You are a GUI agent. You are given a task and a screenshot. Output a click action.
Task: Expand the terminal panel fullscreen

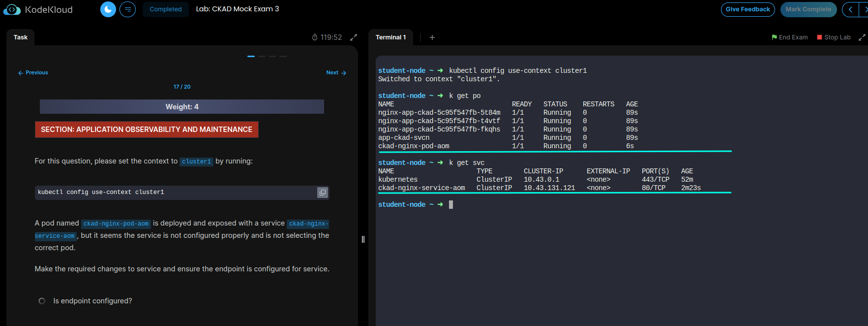pos(862,37)
